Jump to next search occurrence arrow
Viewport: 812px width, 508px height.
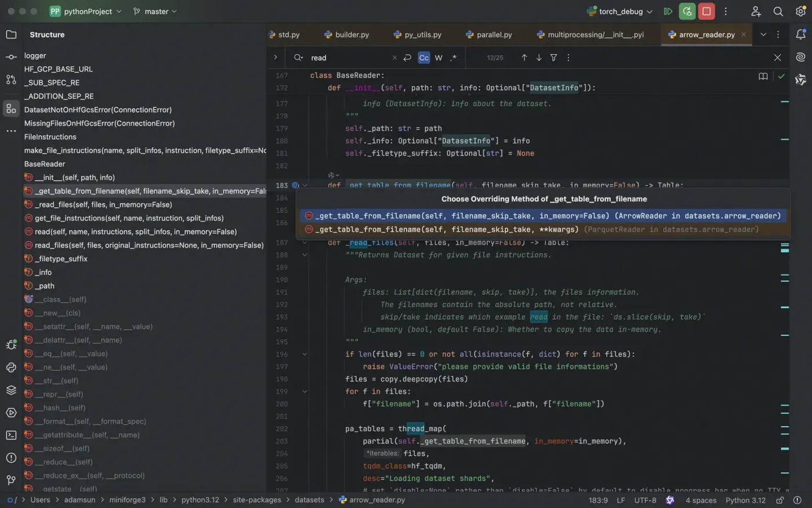coord(539,57)
